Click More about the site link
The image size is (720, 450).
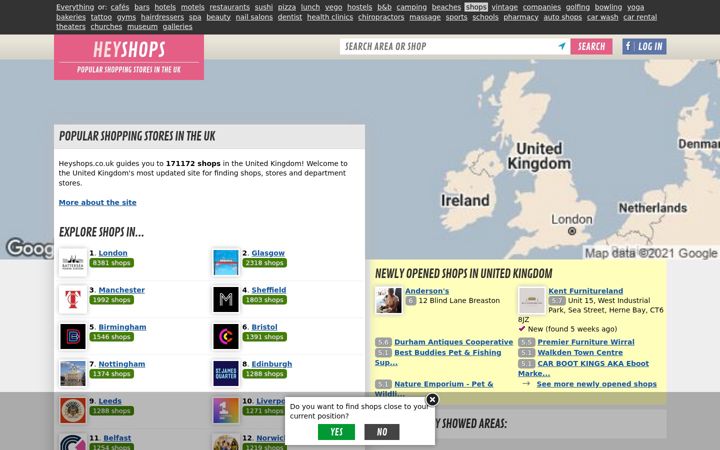click(97, 202)
